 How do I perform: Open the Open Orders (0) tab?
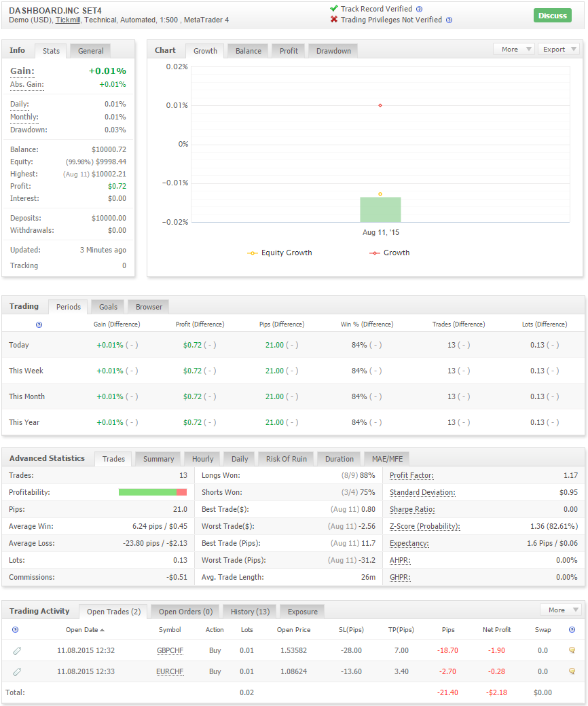185,612
